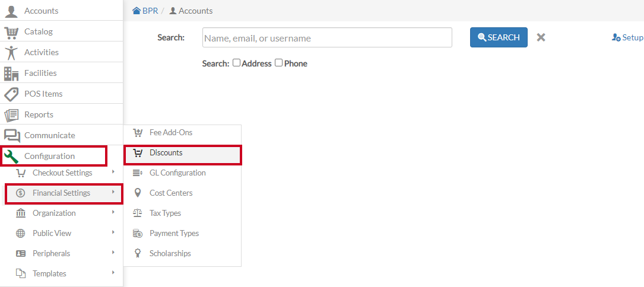The width and height of the screenshot is (644, 287).
Task: Enable the Phone search checkbox
Action: (278, 63)
